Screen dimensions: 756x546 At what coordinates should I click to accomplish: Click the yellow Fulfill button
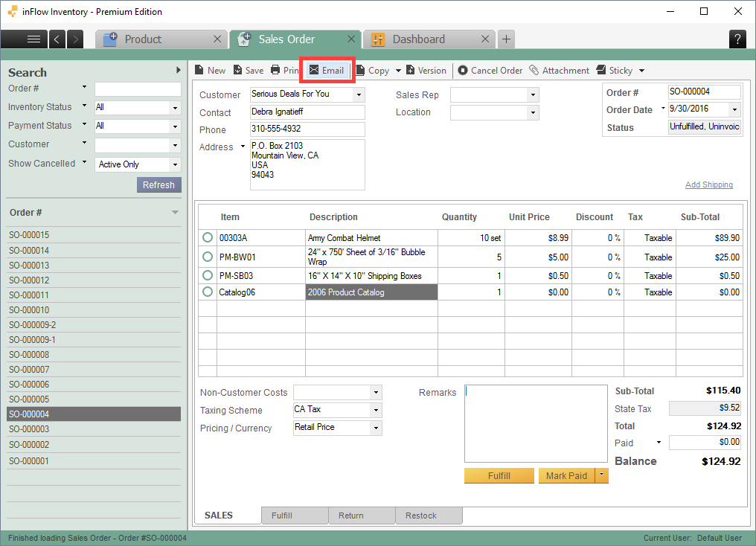[499, 475]
